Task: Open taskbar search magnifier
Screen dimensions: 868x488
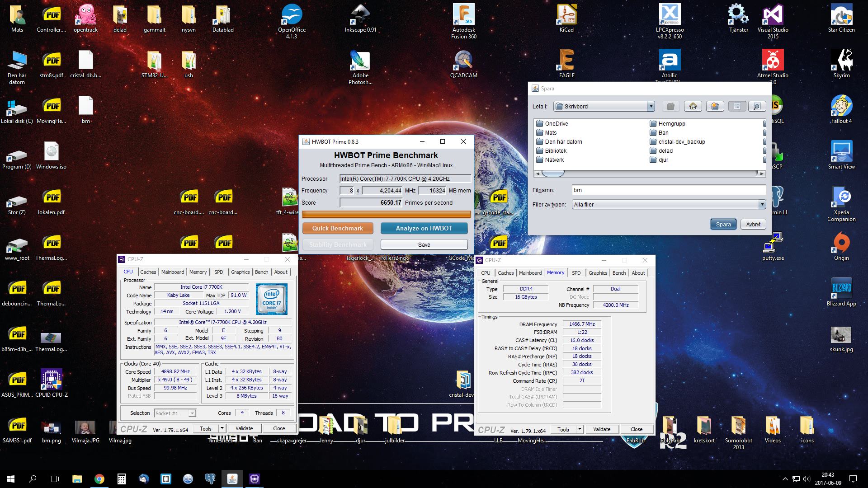Action: click(33, 479)
